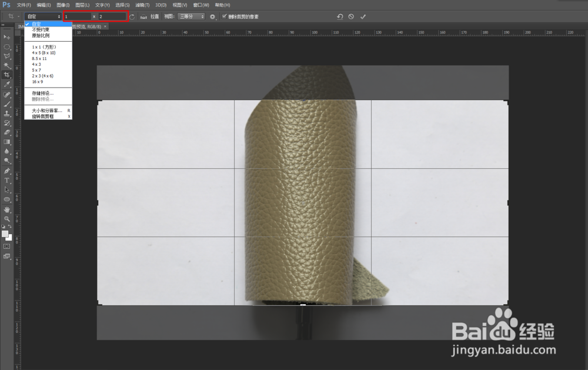Commit the crop with the checkmark

[363, 16]
